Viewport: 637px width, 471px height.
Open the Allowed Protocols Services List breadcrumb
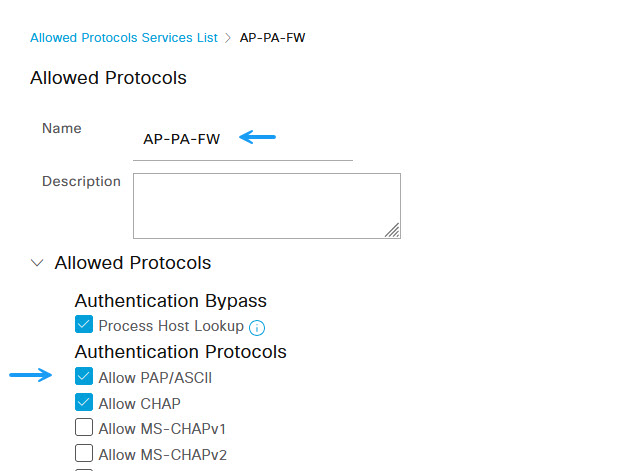(124, 38)
